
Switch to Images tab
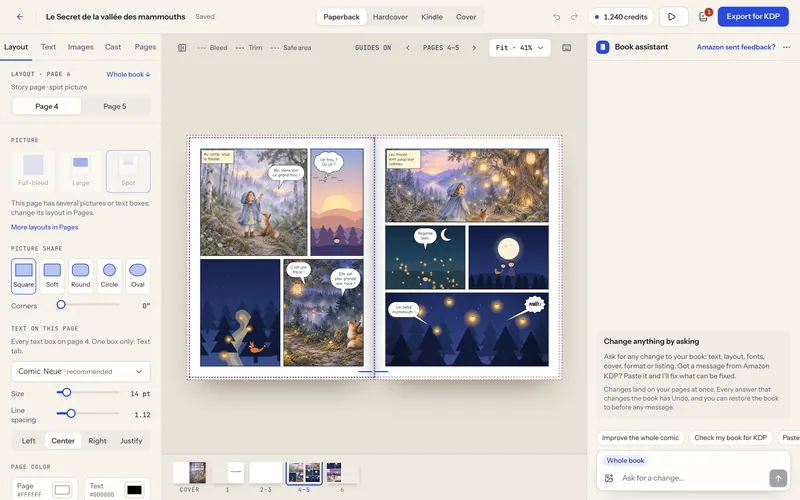[x=81, y=47]
